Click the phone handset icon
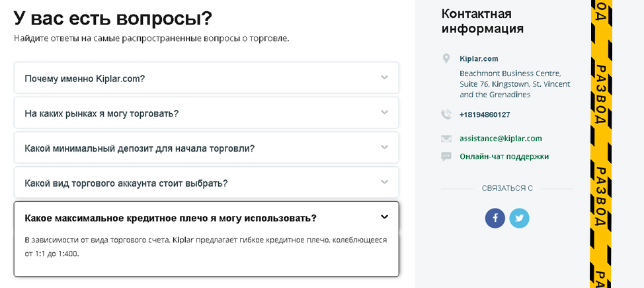644x288 pixels. (x=446, y=115)
